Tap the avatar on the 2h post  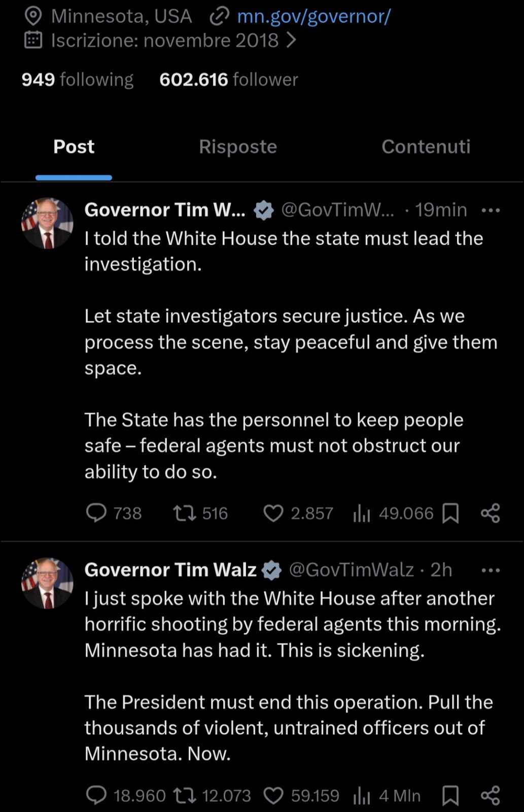click(x=47, y=583)
